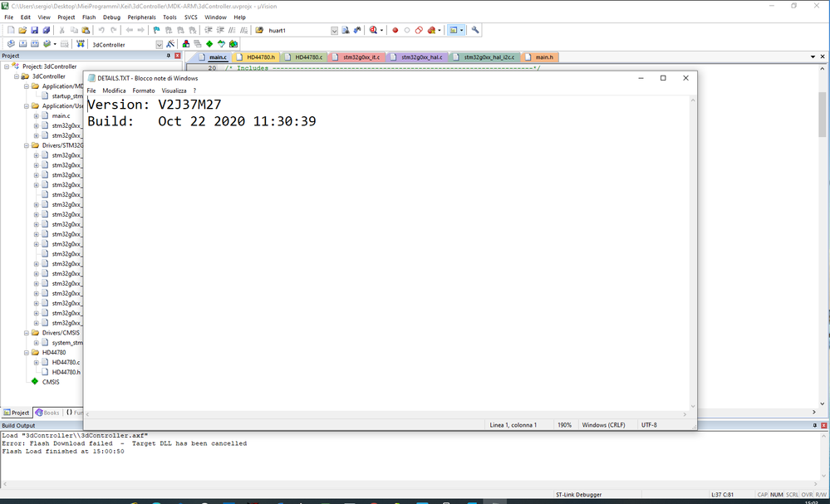Click the 190% zoom status in Notepad

click(x=564, y=425)
